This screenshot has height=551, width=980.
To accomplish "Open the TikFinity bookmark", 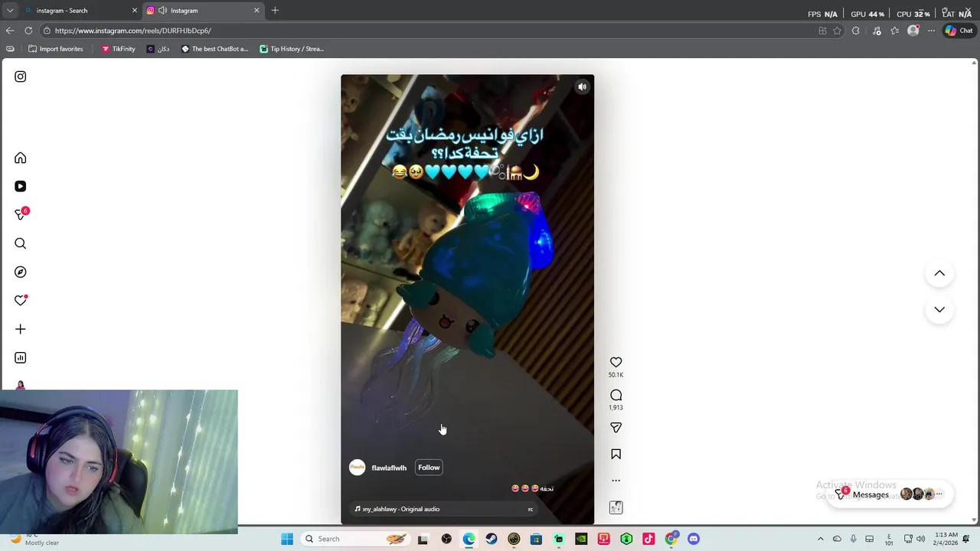I will (118, 49).
